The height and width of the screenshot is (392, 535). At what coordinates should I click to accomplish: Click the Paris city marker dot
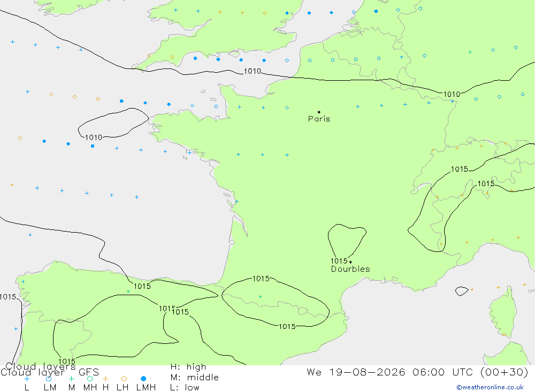click(x=319, y=112)
